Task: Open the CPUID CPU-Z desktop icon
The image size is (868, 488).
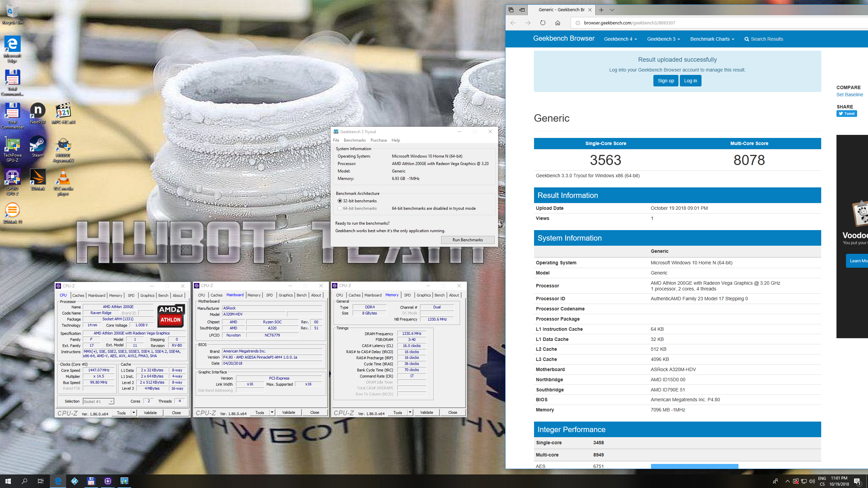Action: pos(12,182)
